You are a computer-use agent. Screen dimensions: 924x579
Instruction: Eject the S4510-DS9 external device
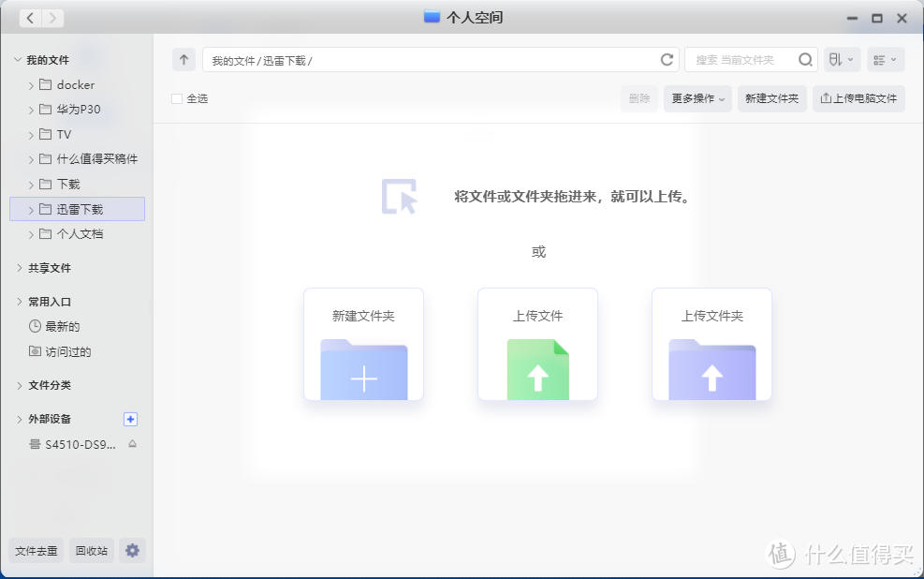pos(132,444)
